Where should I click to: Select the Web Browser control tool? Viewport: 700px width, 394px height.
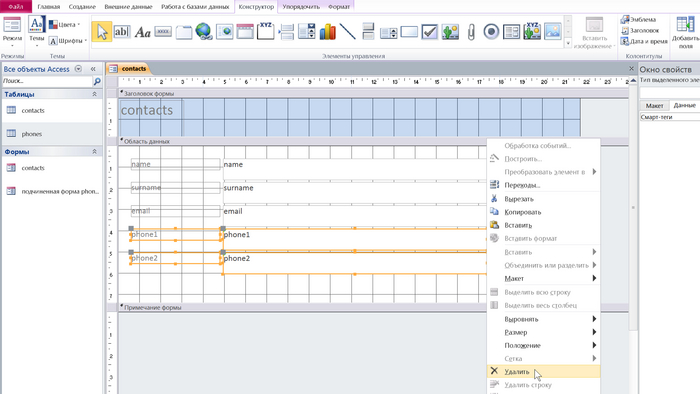tap(225, 32)
